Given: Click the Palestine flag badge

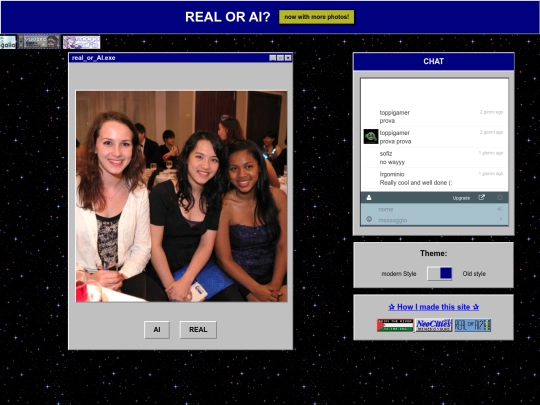Looking at the screenshot, I should pyautogui.click(x=395, y=325).
